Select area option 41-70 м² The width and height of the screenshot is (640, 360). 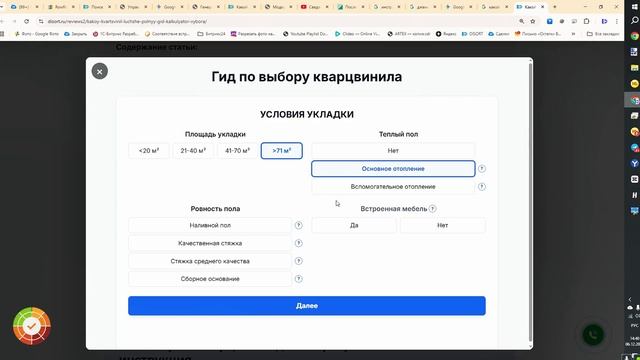[x=237, y=151]
